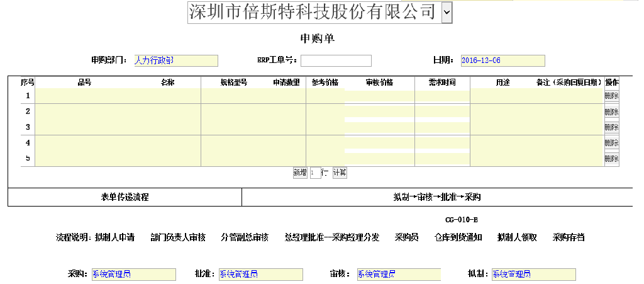The image size is (644, 284).
Task: Click the 采购 field showing 系统管理员
Action: pos(134,274)
